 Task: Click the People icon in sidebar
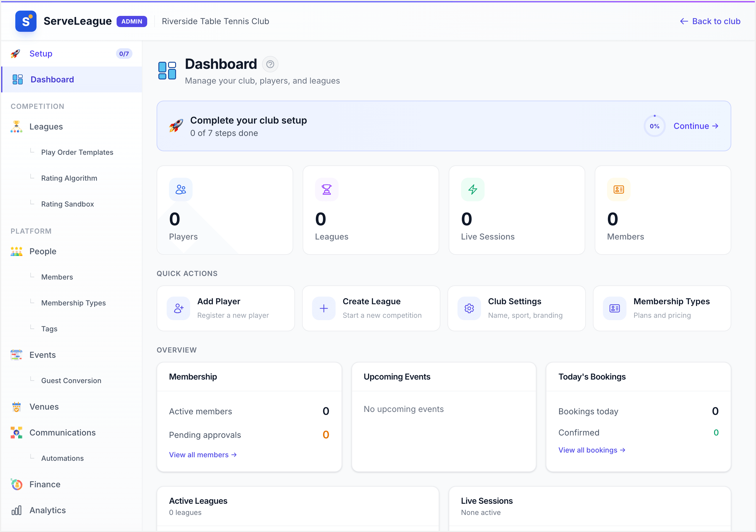[x=16, y=252]
